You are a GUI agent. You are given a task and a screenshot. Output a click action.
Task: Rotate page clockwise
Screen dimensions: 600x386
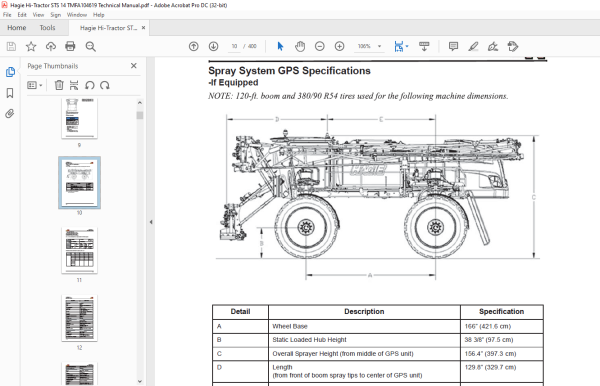tap(105, 85)
